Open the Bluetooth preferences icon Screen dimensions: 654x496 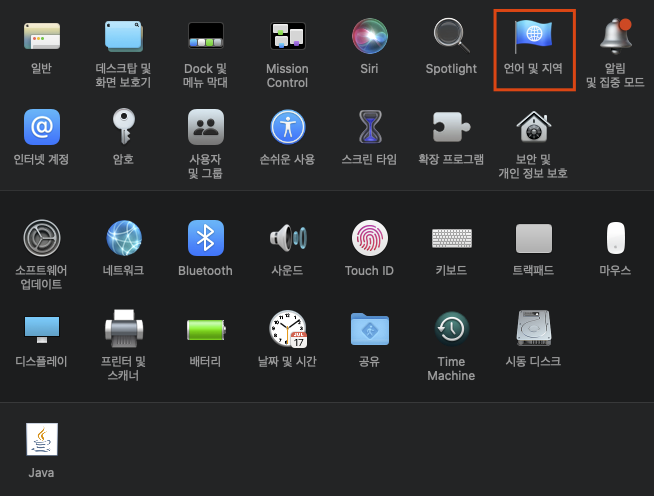[x=206, y=238]
